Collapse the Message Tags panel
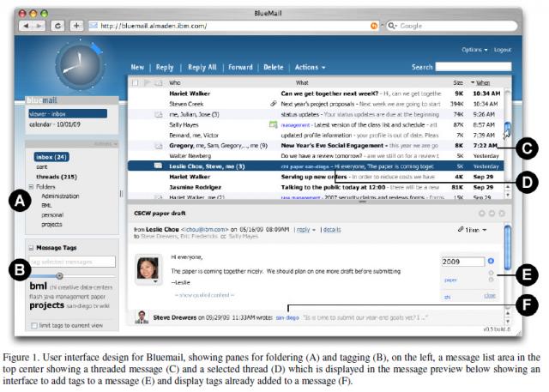The width and height of the screenshot is (549, 392). [31, 248]
